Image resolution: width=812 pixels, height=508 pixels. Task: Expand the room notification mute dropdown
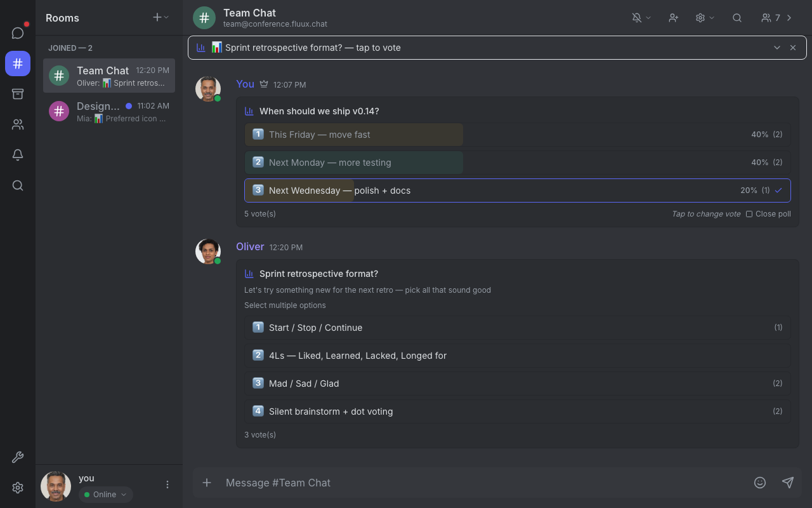tap(641, 18)
